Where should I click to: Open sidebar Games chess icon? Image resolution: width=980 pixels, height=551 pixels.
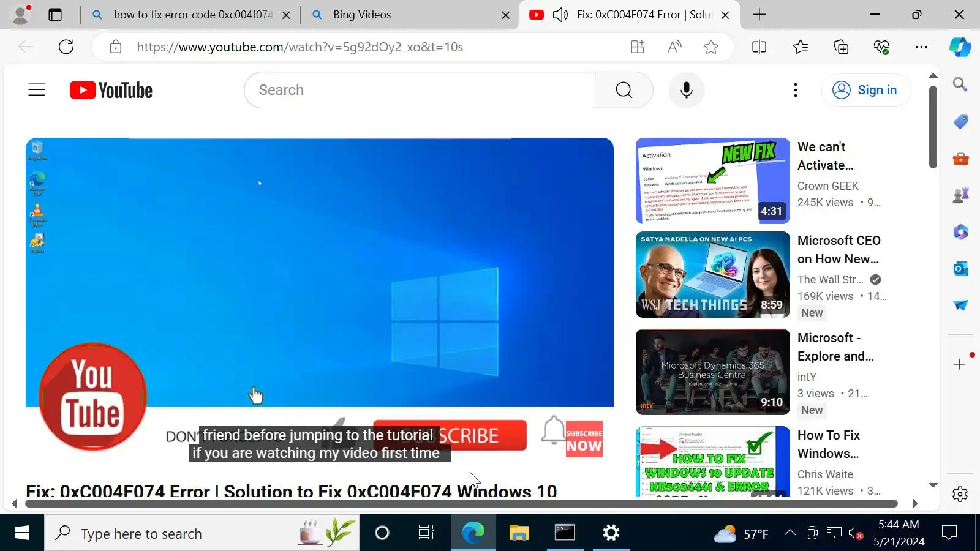click(x=960, y=195)
